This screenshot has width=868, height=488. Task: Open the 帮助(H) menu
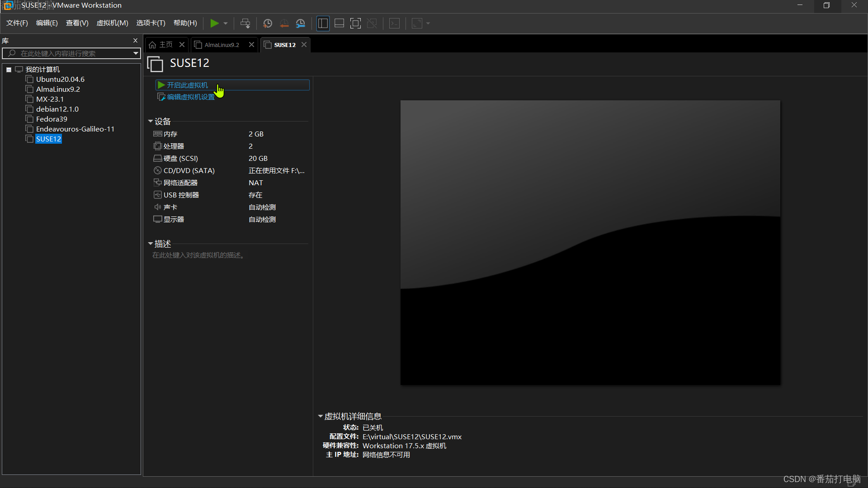[185, 23]
